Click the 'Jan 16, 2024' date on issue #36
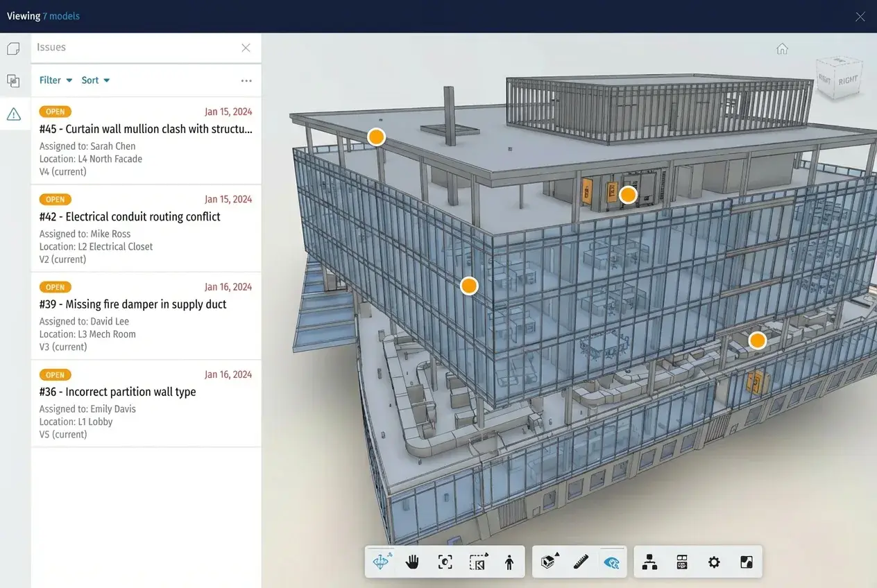 pos(228,374)
